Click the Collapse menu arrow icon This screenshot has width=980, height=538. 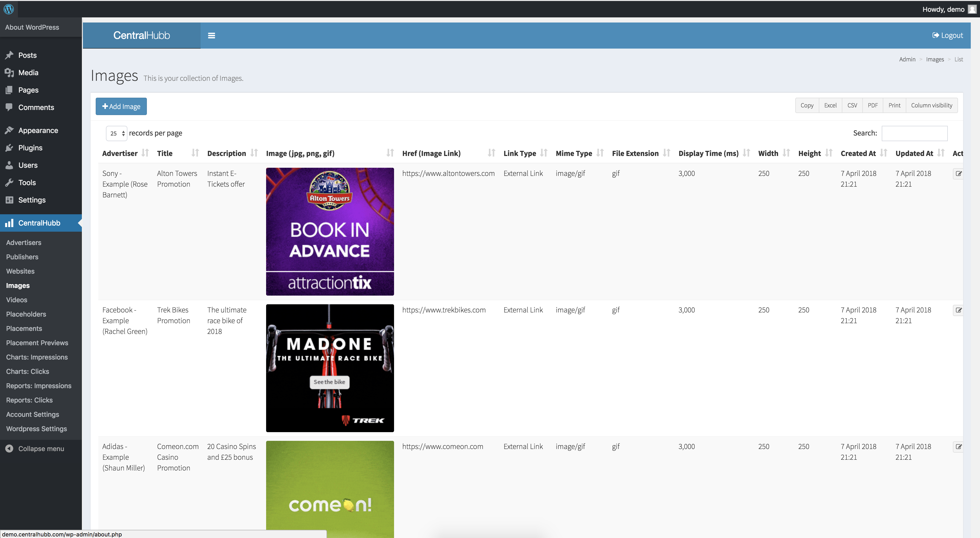9,449
